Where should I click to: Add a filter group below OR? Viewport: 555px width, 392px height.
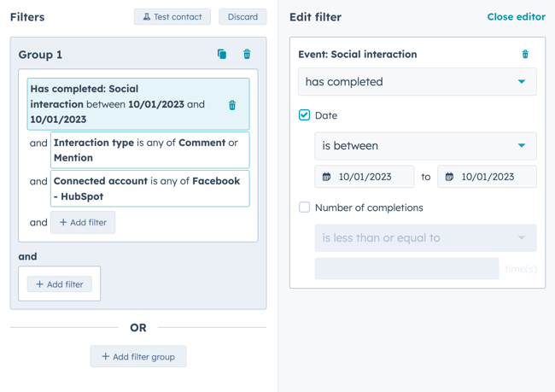138,356
